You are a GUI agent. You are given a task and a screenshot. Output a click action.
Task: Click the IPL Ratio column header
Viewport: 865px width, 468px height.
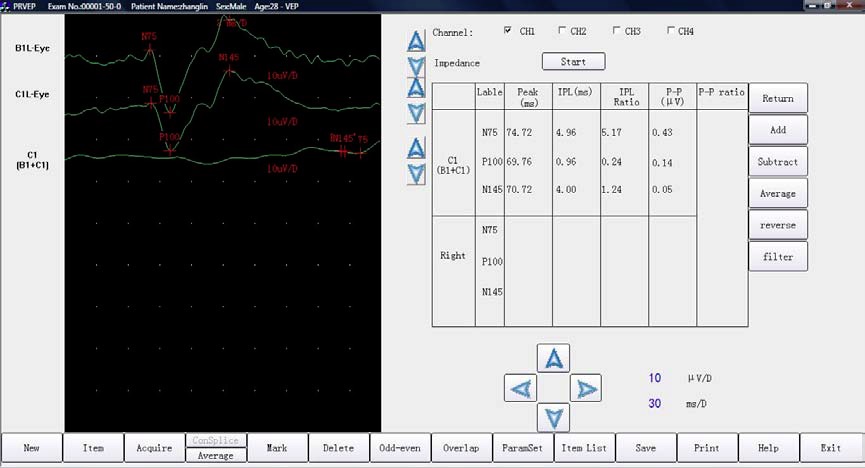pos(626,97)
